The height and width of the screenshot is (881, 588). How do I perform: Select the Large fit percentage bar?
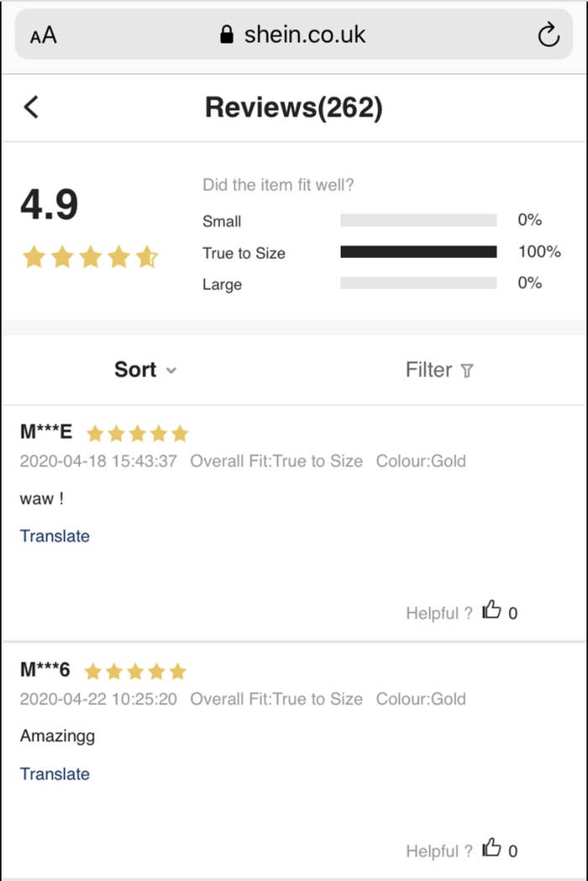(x=418, y=282)
